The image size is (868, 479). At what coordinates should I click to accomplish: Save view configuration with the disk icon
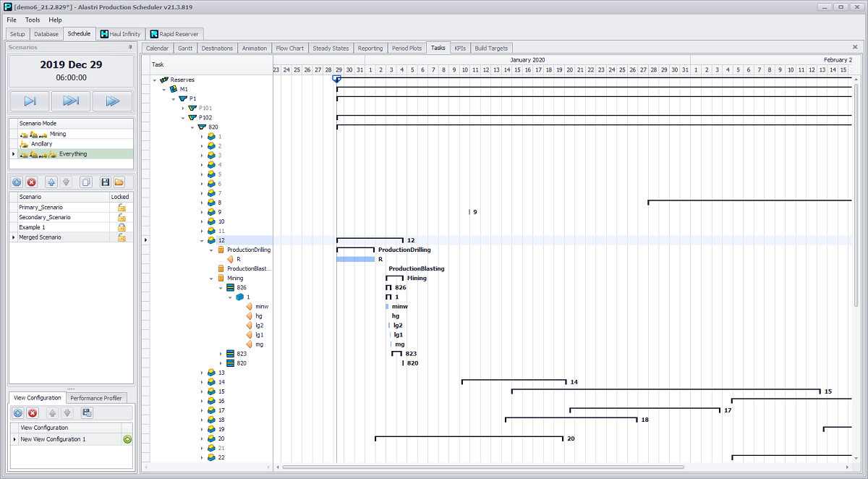(x=88, y=413)
